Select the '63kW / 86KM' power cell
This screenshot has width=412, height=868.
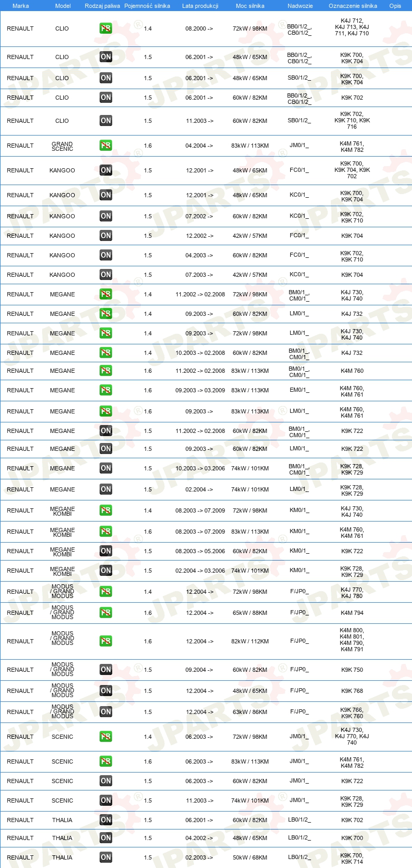point(250,712)
